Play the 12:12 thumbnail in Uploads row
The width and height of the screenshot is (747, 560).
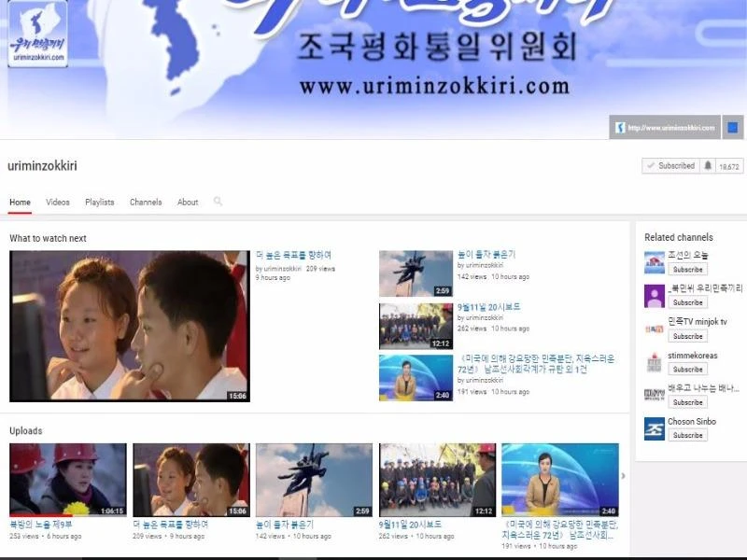click(437, 480)
